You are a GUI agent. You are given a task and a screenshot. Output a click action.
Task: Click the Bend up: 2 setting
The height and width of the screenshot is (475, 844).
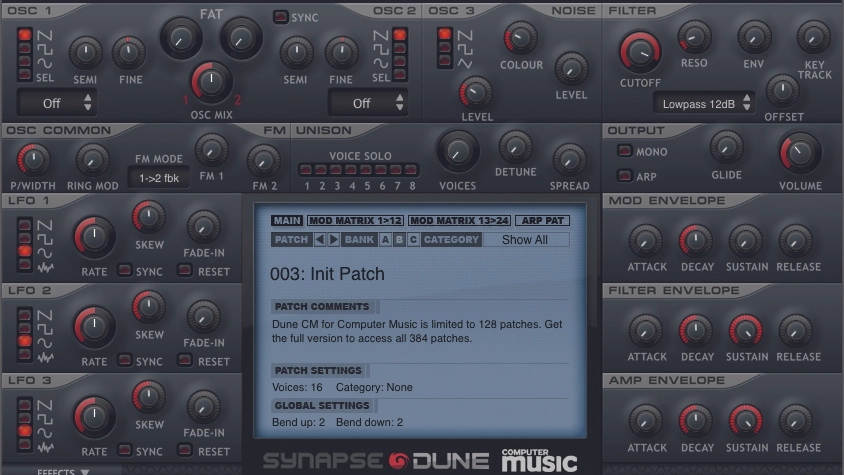click(x=298, y=422)
